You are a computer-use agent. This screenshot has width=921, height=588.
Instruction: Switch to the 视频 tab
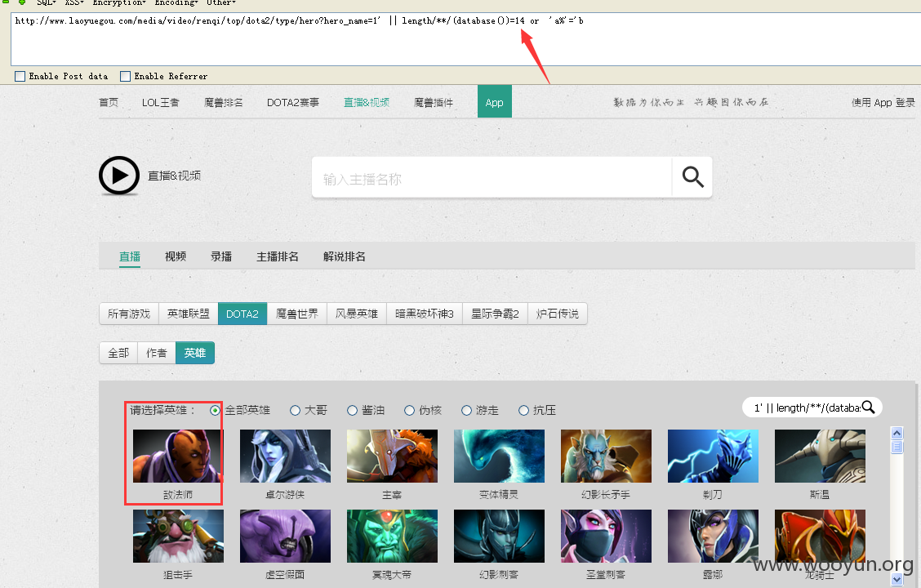176,256
